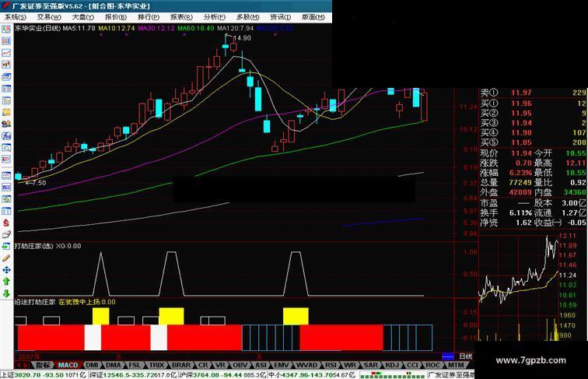Switch to the ASI indicator tab
Screen dimensions: 588x379
pyautogui.click(x=261, y=365)
